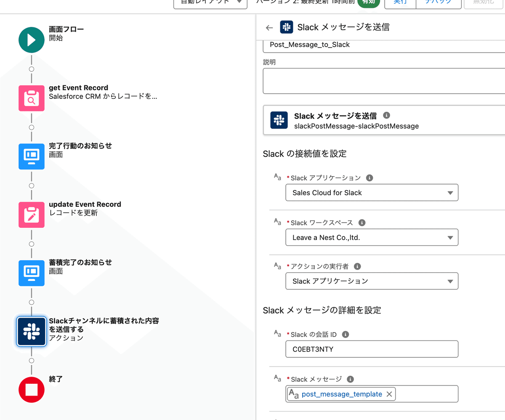Click the red 終了 end node icon
Image resolution: width=505 pixels, height=420 pixels.
tap(32, 389)
